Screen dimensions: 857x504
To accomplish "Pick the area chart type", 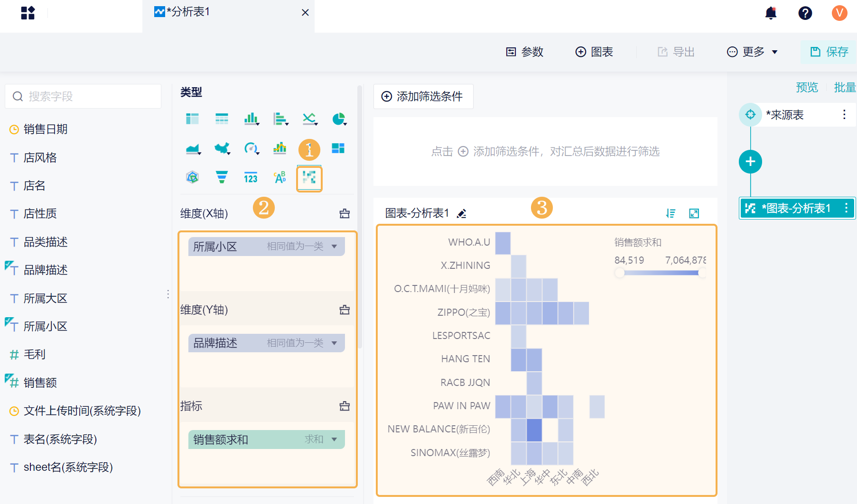I will click(x=193, y=149).
